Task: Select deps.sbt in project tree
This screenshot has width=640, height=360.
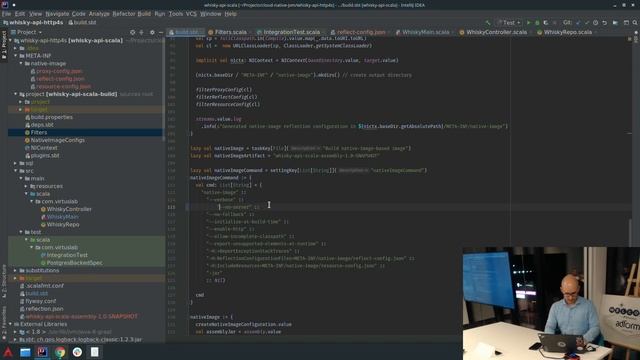Action: 42,125
